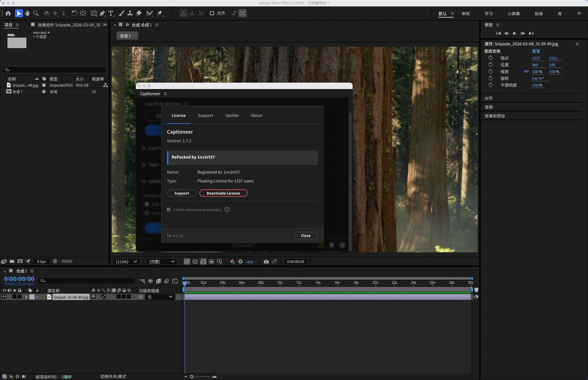Select the Pen tool in toolbar
The image size is (588, 380).
point(102,13)
